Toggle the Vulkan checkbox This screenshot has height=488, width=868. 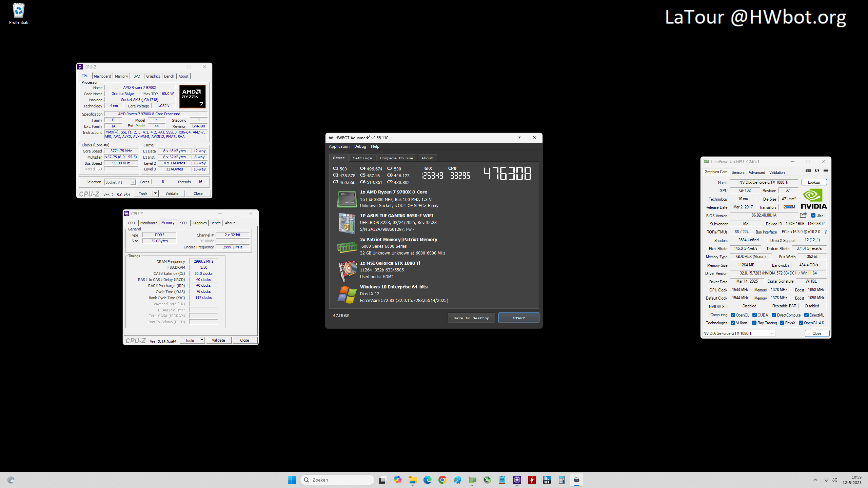733,323
